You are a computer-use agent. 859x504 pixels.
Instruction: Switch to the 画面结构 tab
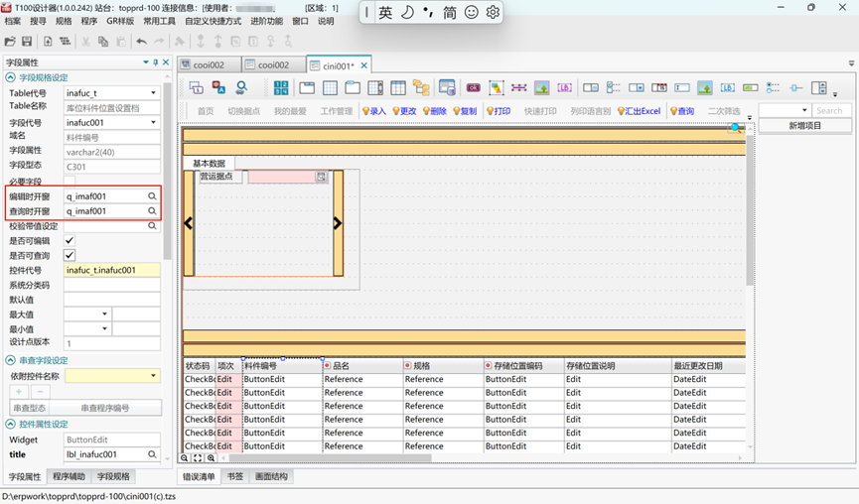point(272,476)
